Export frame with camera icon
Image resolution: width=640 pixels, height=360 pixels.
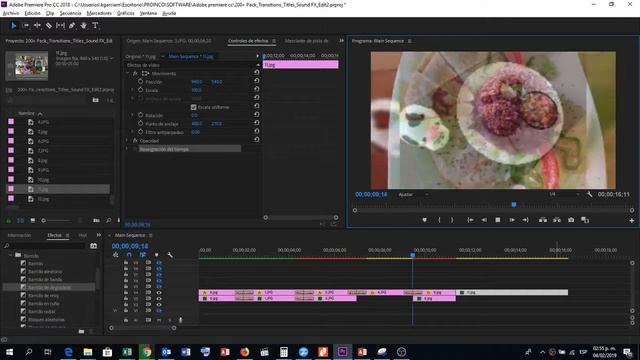[571, 220]
